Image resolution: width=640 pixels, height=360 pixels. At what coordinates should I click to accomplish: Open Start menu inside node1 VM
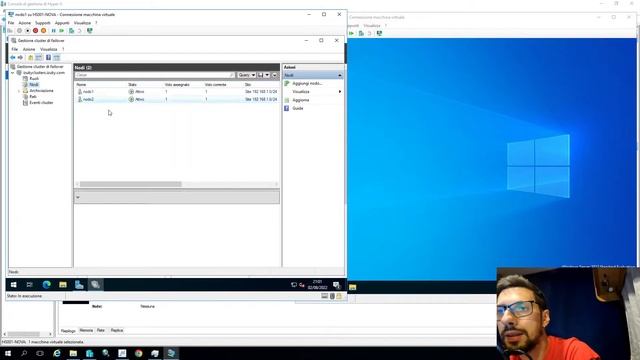click(13, 284)
